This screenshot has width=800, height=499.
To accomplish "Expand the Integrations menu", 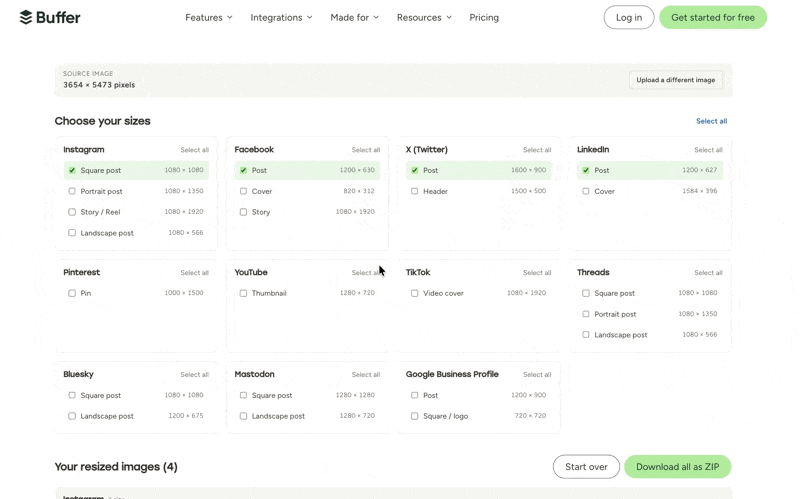I will pos(281,17).
